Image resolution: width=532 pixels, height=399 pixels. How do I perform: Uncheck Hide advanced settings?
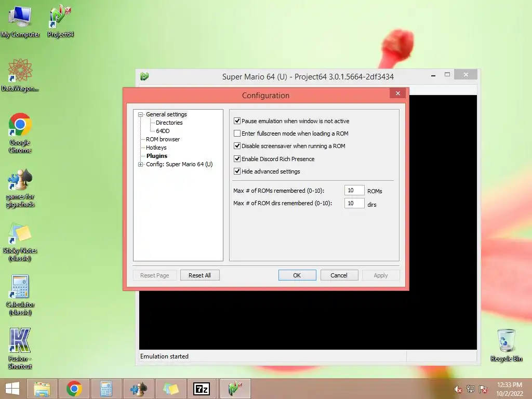tap(237, 171)
